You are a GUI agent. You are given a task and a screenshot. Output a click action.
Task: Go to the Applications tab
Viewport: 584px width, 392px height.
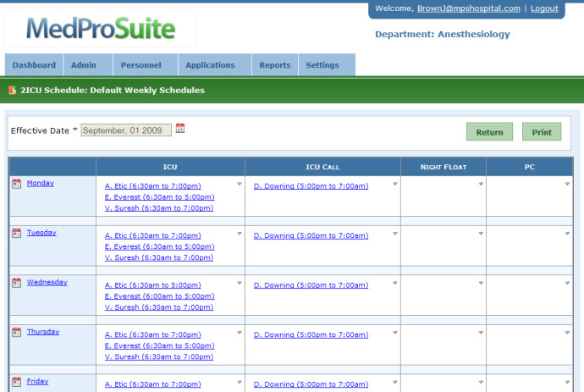tap(215, 65)
